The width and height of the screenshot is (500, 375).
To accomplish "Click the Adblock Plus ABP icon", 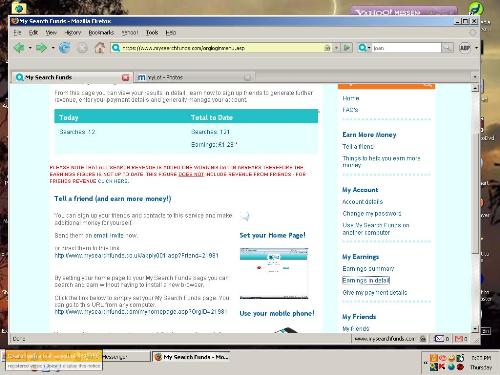I will (x=465, y=48).
